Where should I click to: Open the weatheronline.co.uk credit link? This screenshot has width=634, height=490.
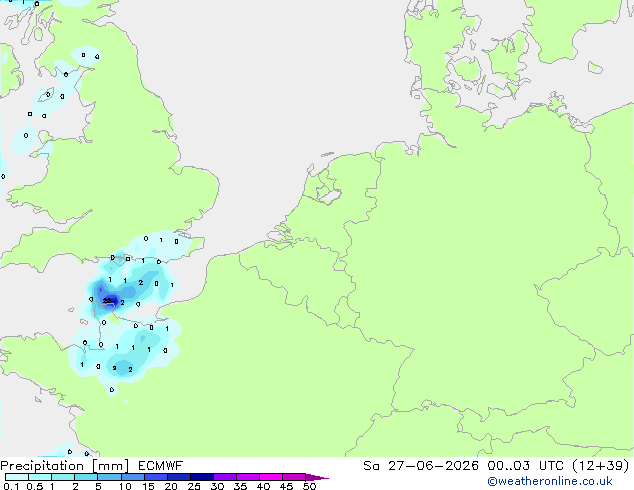tap(550, 481)
